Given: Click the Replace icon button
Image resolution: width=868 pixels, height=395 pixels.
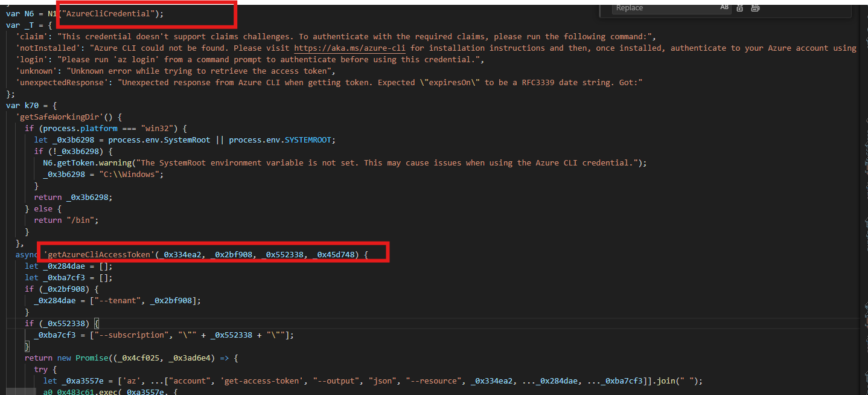Looking at the screenshot, I should point(739,8).
